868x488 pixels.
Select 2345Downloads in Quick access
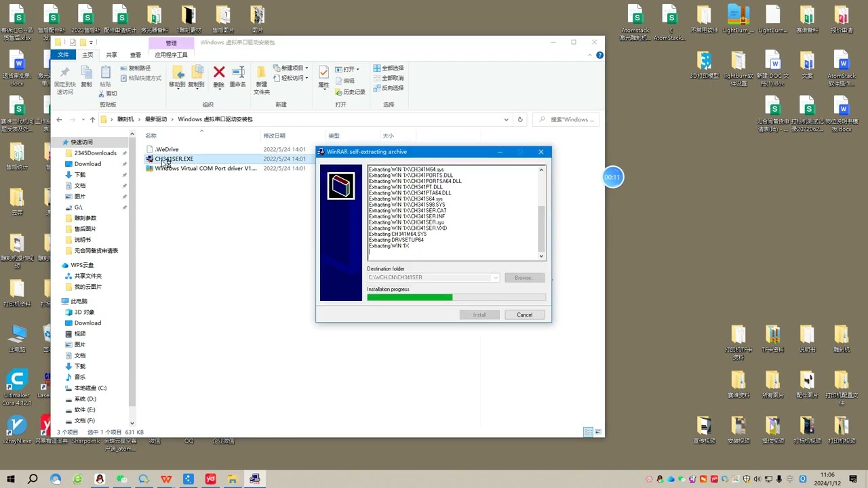(95, 153)
